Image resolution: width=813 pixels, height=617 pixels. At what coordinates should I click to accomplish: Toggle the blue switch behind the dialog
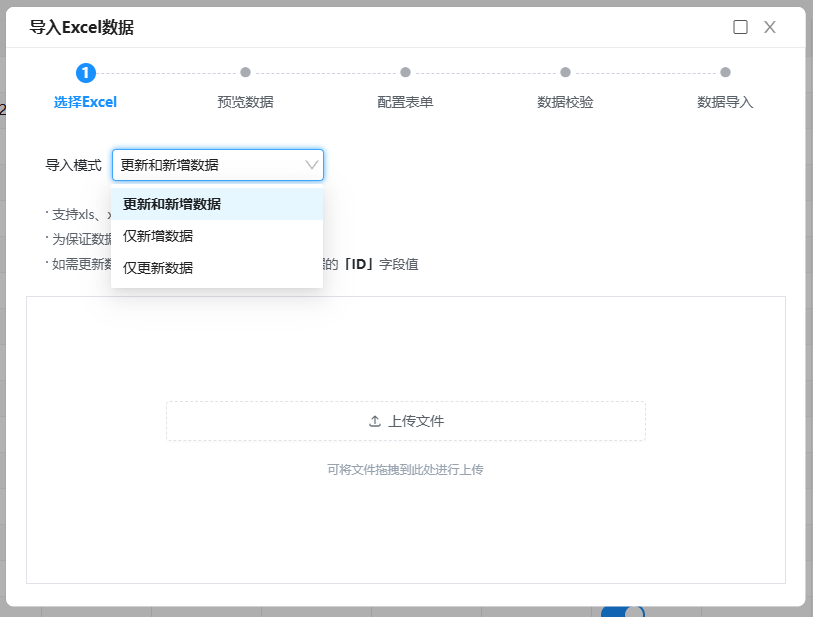coord(622,612)
